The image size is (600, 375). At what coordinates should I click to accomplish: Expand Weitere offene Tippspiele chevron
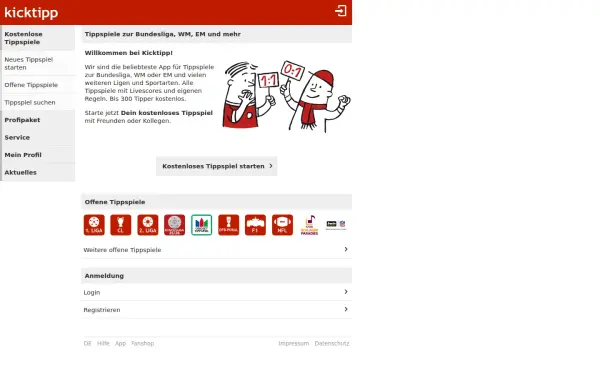pyautogui.click(x=346, y=249)
